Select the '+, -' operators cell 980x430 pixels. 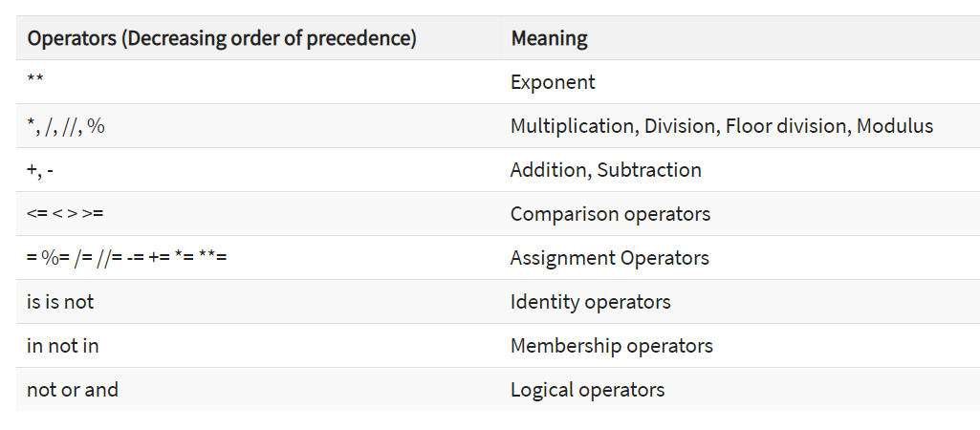(43, 170)
